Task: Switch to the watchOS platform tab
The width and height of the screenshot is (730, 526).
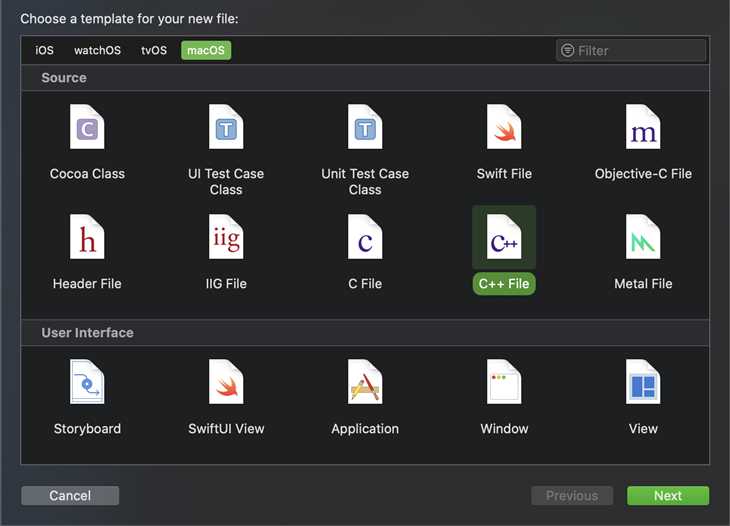Action: point(97,50)
